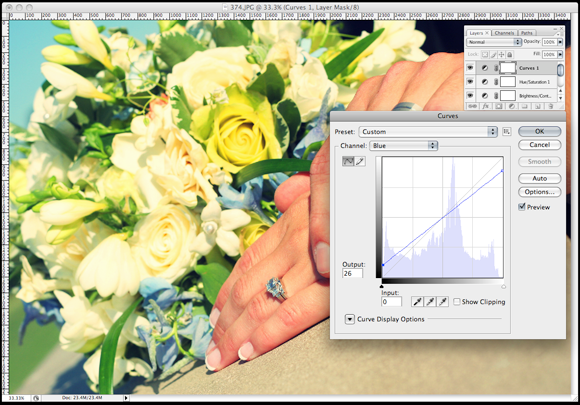Switch to the Channels tab
Image resolution: width=580 pixels, height=405 pixels.
(504, 33)
